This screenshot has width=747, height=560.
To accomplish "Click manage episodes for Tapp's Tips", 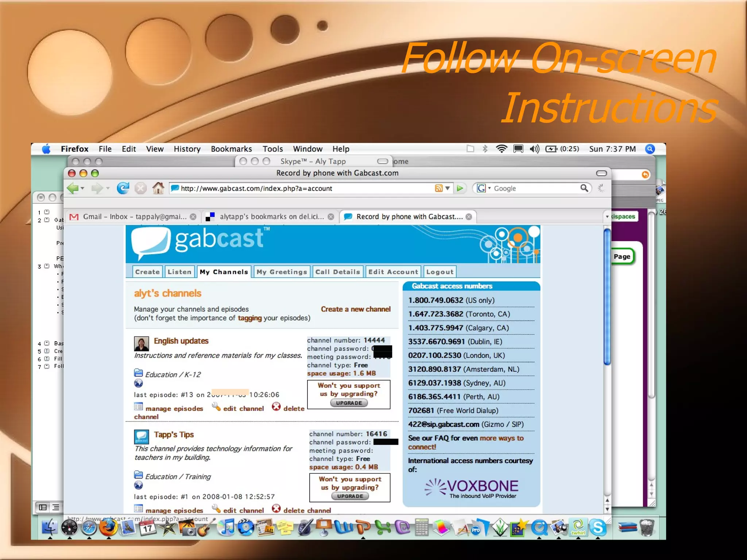I will point(174,510).
